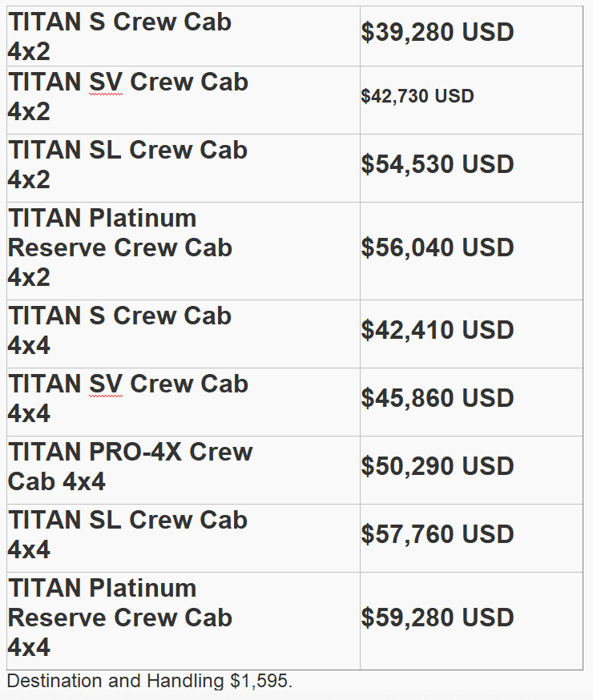
Task: Click TITAN Platinum Reserve Crew Cab 4x2
Action: coord(120,247)
